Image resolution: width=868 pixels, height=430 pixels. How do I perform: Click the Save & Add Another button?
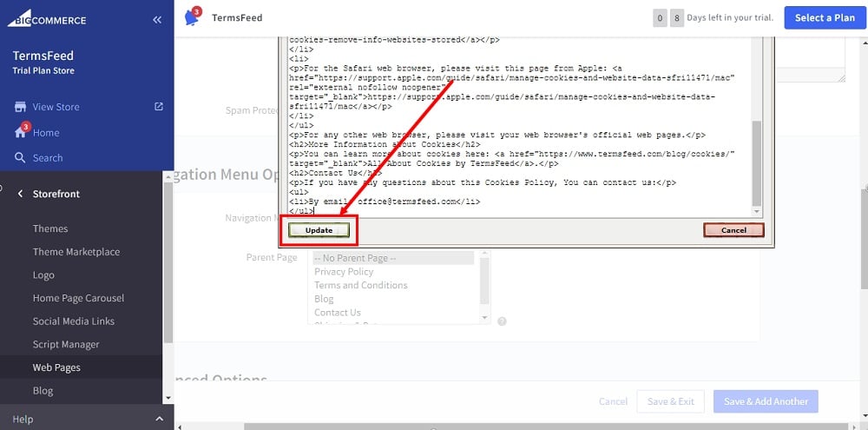point(766,401)
